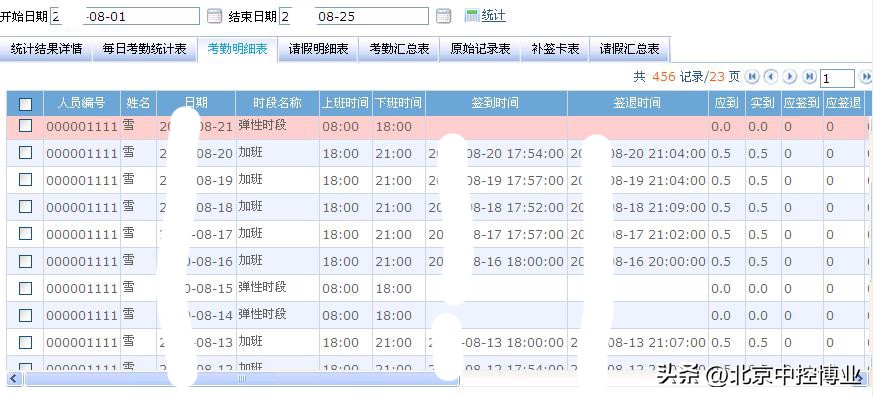The height and width of the screenshot is (397, 873).
Task: Click the 统计 link text
Action: tap(493, 16)
